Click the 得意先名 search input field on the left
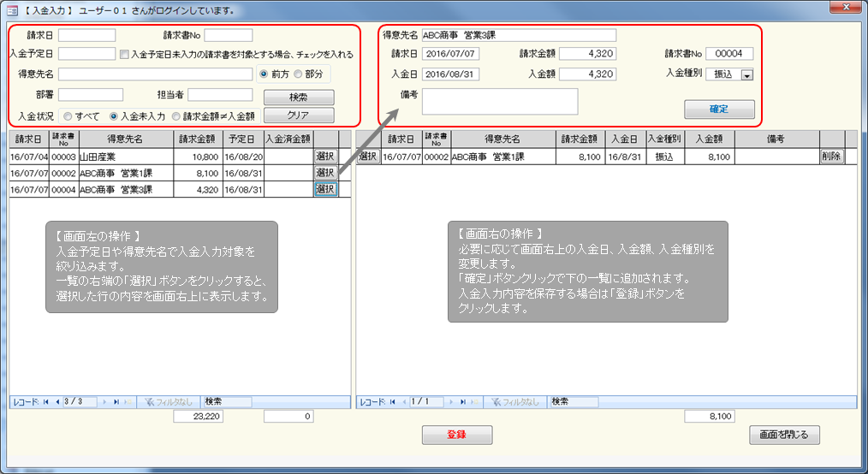Viewport: 868px width, 474px height. click(155, 74)
